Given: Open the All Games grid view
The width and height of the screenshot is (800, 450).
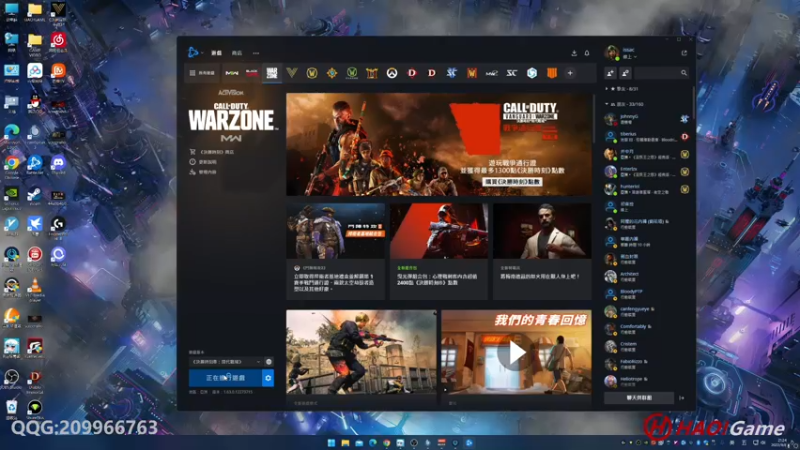Looking at the screenshot, I should point(203,73).
